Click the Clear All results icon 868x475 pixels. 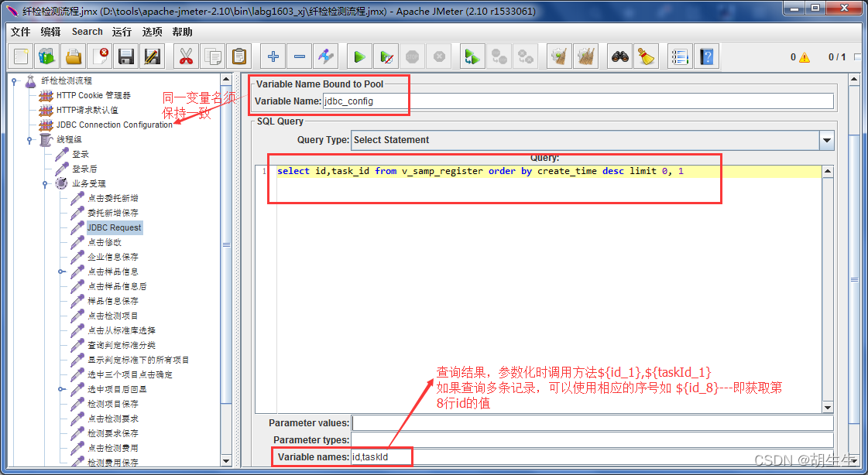click(585, 56)
